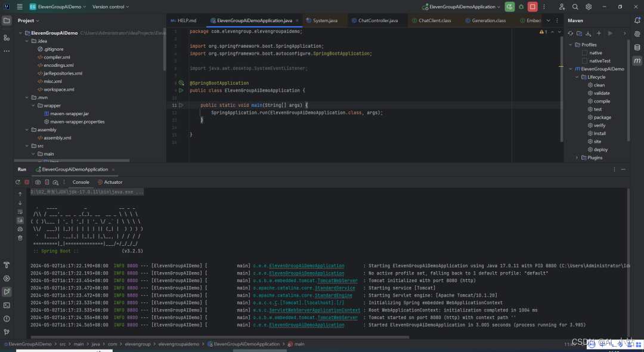This screenshot has width=644, height=352.
Task: Switch to the HELP.md tab
Action: (184, 20)
